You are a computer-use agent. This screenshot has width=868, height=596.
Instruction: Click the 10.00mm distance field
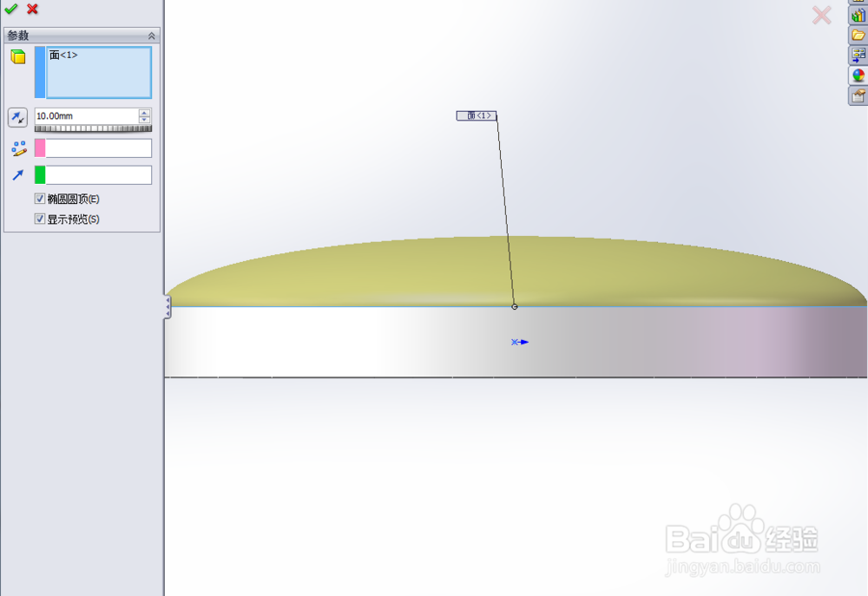pyautogui.click(x=86, y=115)
